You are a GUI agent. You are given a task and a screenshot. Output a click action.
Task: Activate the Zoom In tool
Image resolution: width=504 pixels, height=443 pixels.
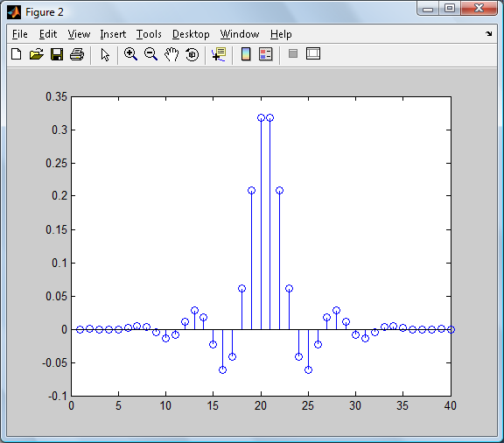tap(130, 54)
